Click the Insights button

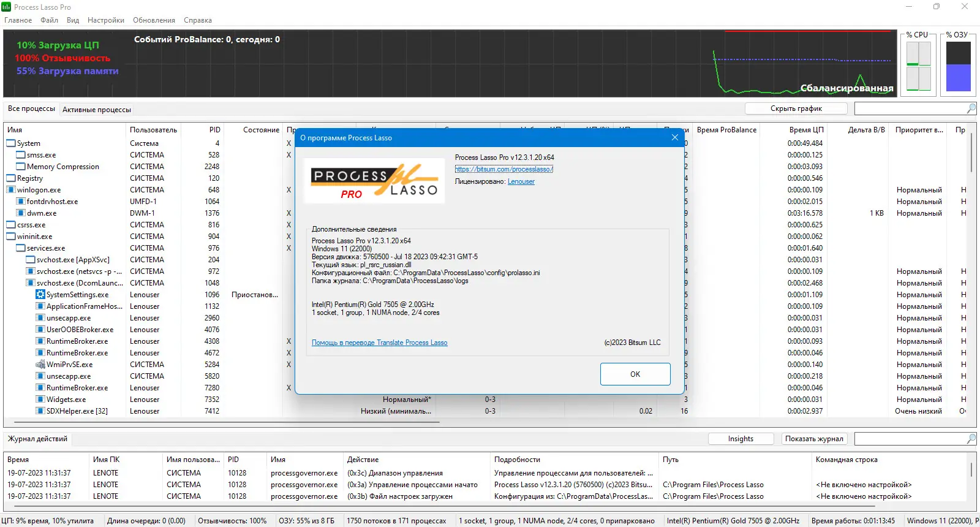pos(741,439)
